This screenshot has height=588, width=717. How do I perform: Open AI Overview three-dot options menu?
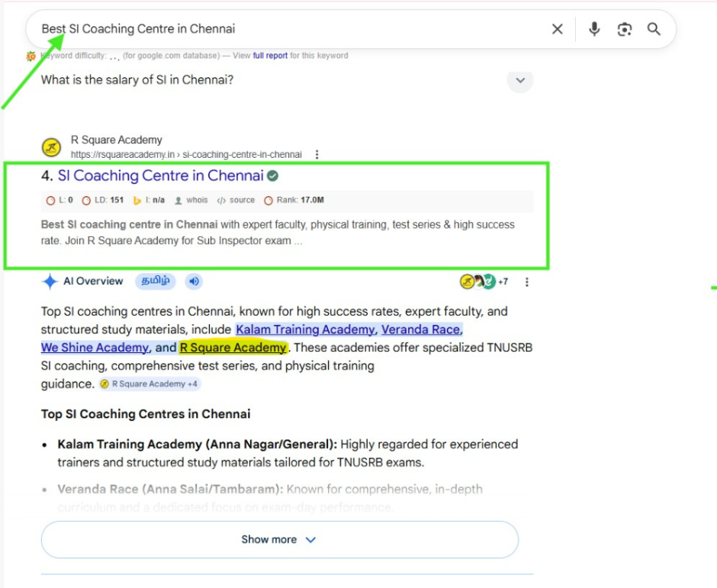(x=527, y=282)
